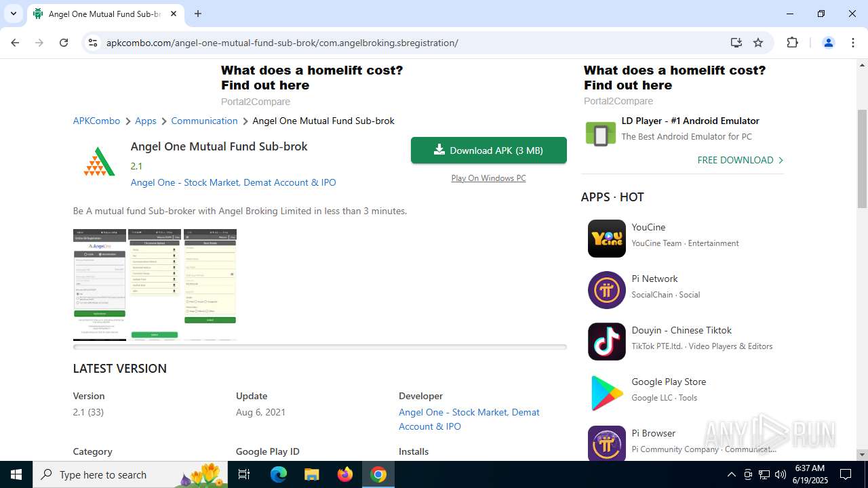Click the browser back arrow
The height and width of the screenshot is (488, 868).
coord(15,43)
